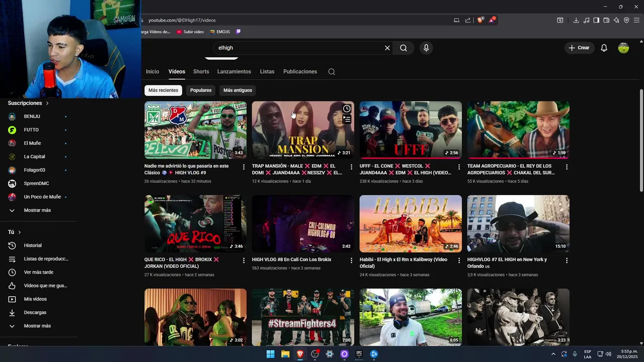Open options menu for TRAP MANSIÓN video
Image resolution: width=644 pixels, height=362 pixels.
(351, 166)
